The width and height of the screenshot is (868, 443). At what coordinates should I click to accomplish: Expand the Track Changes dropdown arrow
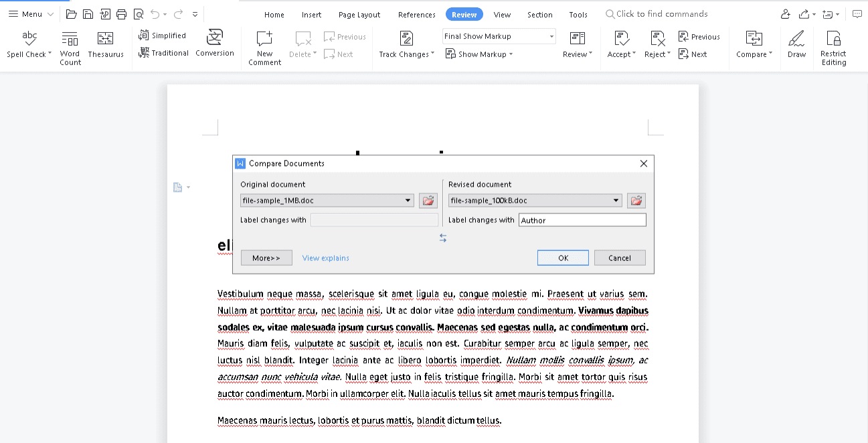point(432,54)
